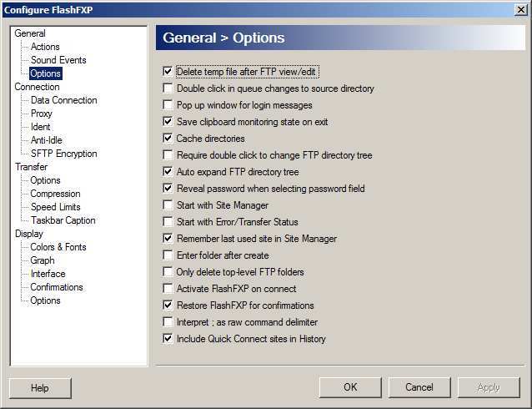Open the Proxy settings page
532x409 pixels.
(x=42, y=114)
